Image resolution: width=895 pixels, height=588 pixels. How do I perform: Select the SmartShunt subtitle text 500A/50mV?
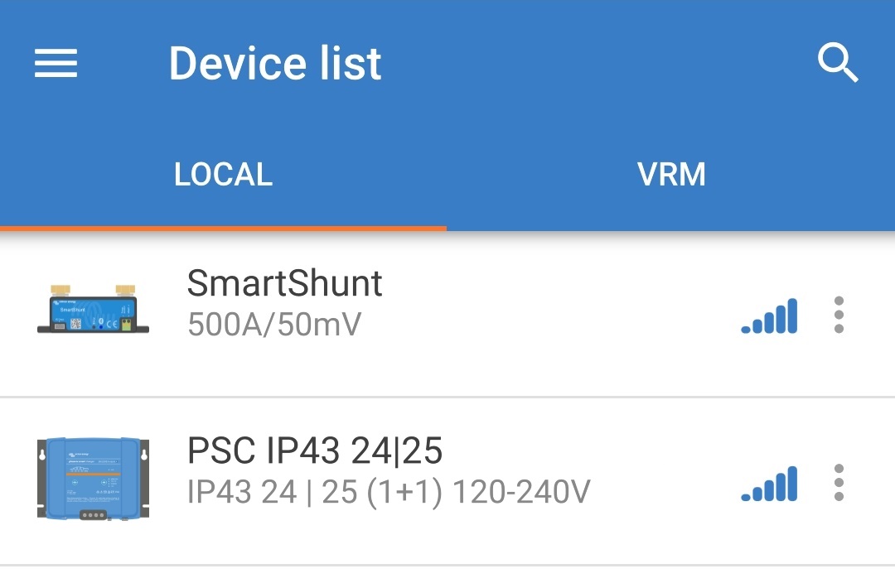(273, 325)
